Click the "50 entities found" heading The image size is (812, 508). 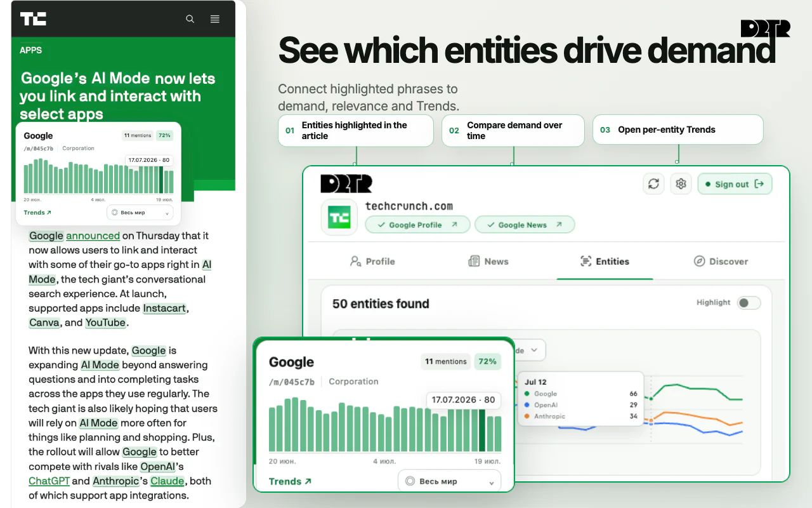[381, 304]
